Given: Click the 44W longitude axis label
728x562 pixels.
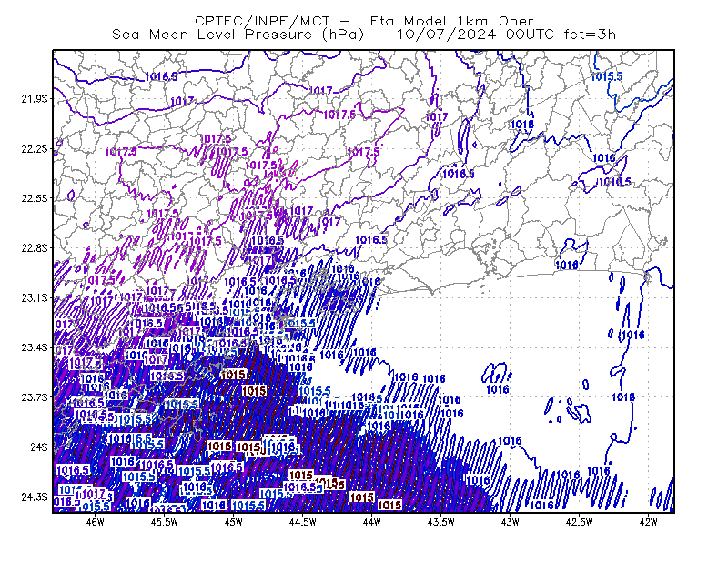Looking at the screenshot, I should [371, 522].
